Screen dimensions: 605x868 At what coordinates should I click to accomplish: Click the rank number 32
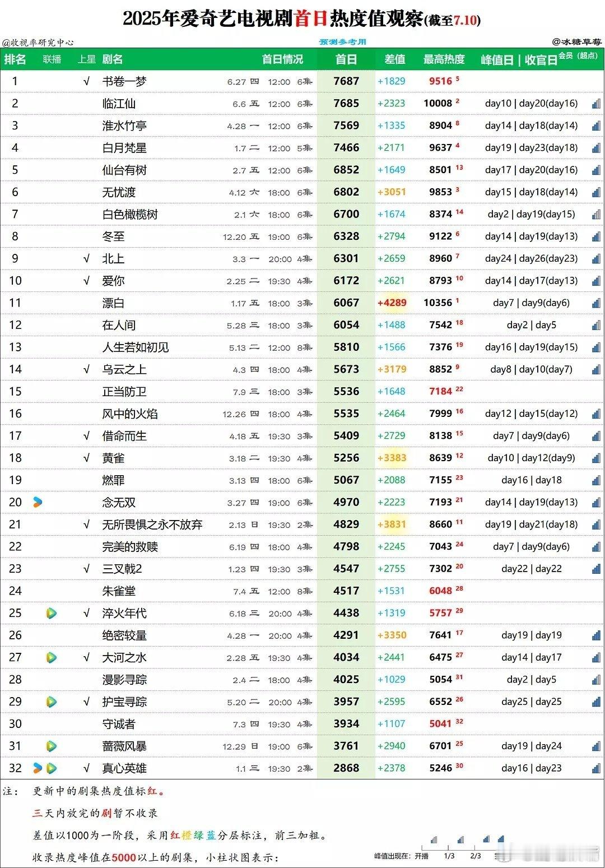[x=15, y=768]
